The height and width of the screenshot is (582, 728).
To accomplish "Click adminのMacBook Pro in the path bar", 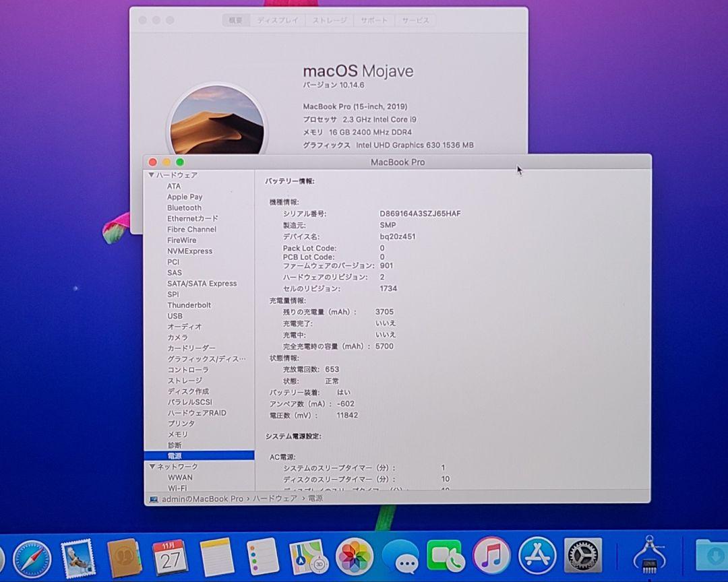I will point(202,499).
